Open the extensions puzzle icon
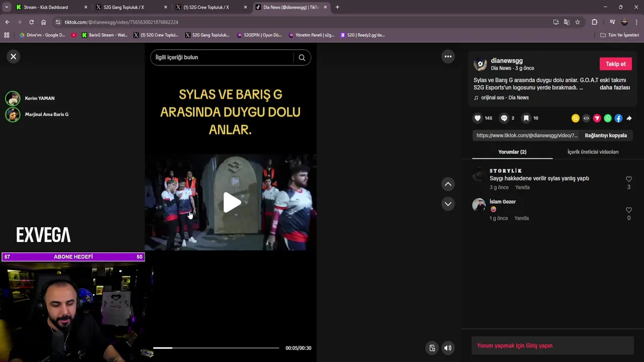Screen dimensions: 644x362 594,22
